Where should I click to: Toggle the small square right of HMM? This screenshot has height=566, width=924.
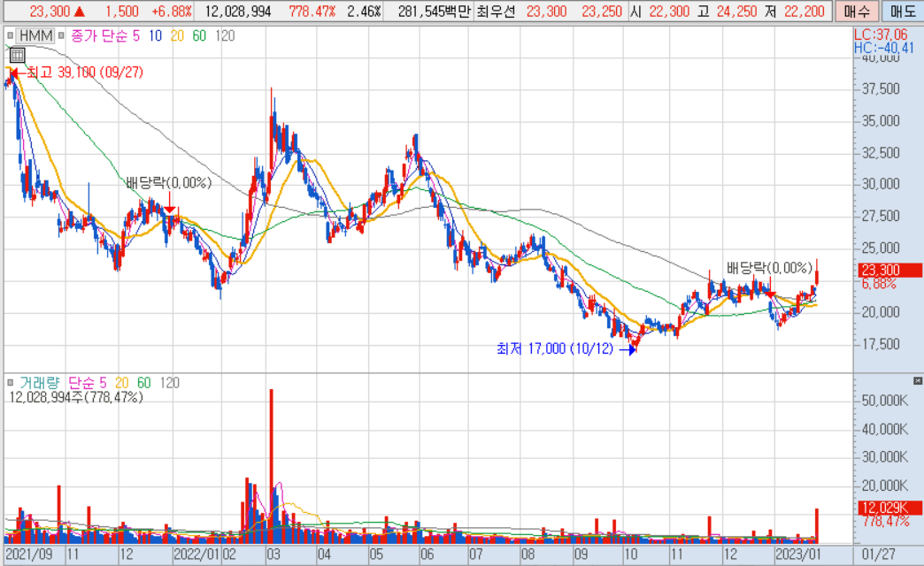pos(61,36)
